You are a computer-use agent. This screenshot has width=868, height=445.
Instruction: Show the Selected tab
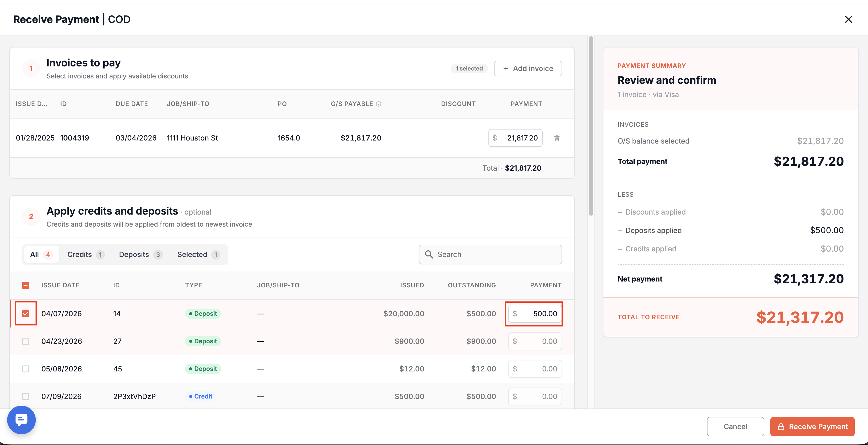click(x=198, y=254)
